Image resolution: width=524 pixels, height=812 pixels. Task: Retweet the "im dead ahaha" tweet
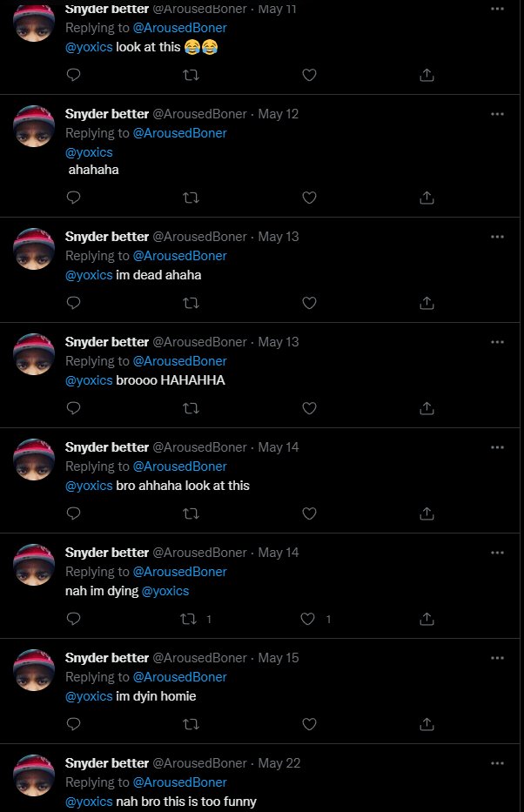coord(191,303)
